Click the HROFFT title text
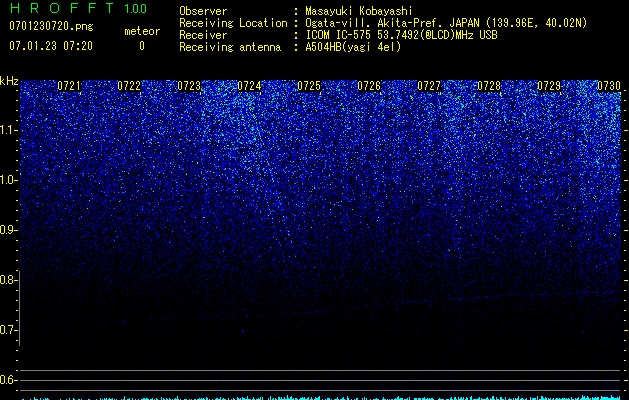Screen dimensions: 629x400 62,8
